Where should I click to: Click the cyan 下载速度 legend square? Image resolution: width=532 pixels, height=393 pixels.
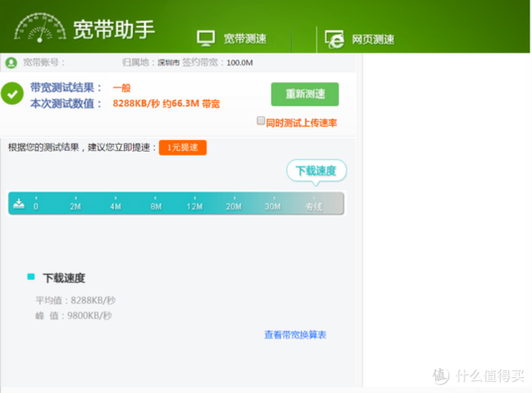31,277
